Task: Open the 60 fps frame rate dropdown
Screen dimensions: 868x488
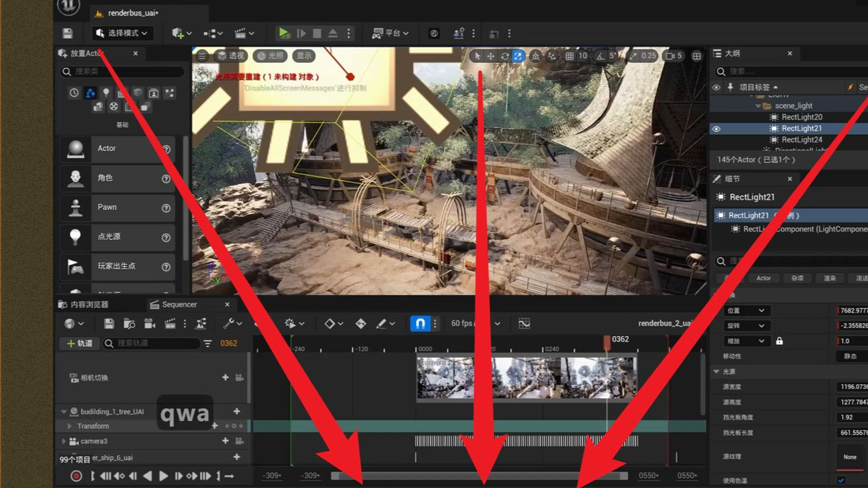Action: 475,324
